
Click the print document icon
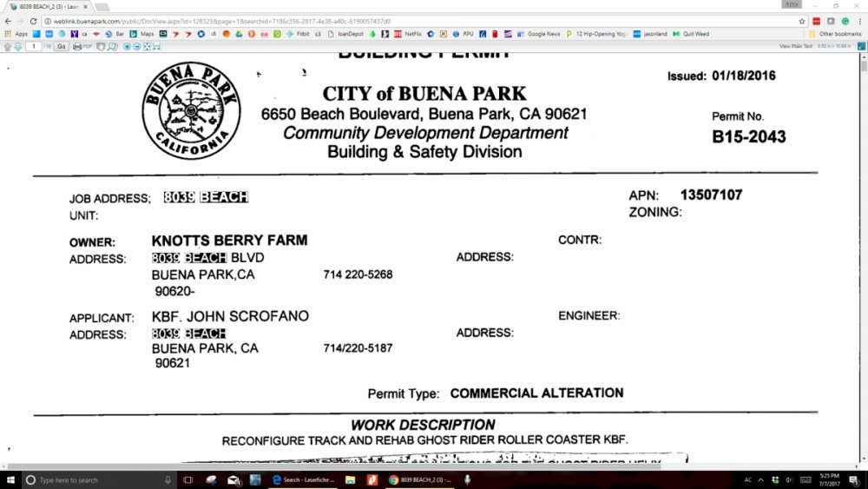click(77, 46)
